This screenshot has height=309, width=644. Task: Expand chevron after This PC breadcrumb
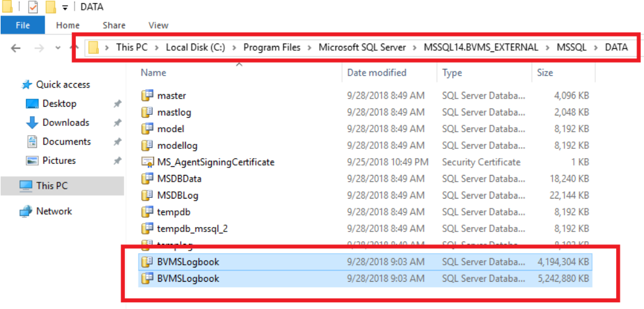(x=157, y=48)
